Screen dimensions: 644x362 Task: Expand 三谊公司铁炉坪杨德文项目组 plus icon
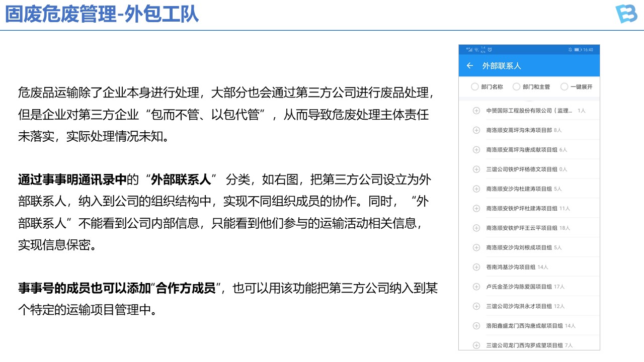(476, 169)
